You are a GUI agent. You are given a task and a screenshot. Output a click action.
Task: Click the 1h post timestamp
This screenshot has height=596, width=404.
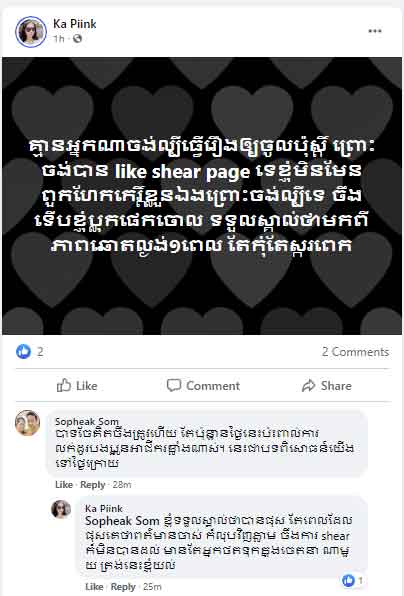(59, 39)
